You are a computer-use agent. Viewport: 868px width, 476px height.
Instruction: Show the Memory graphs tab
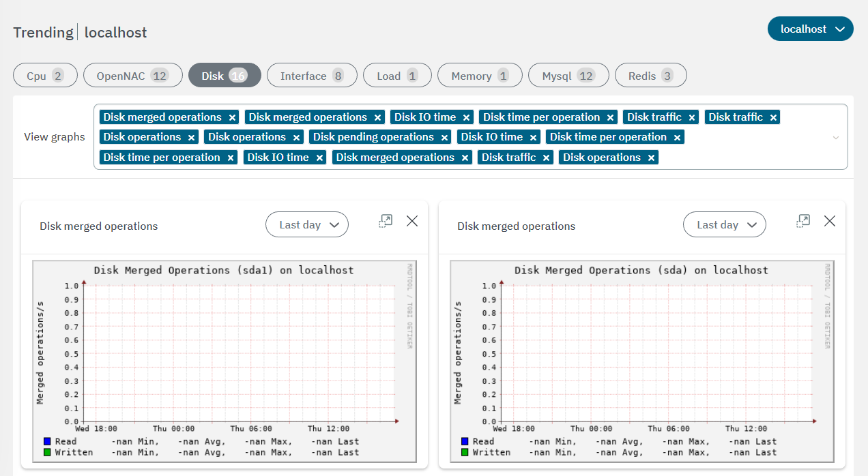click(x=479, y=76)
